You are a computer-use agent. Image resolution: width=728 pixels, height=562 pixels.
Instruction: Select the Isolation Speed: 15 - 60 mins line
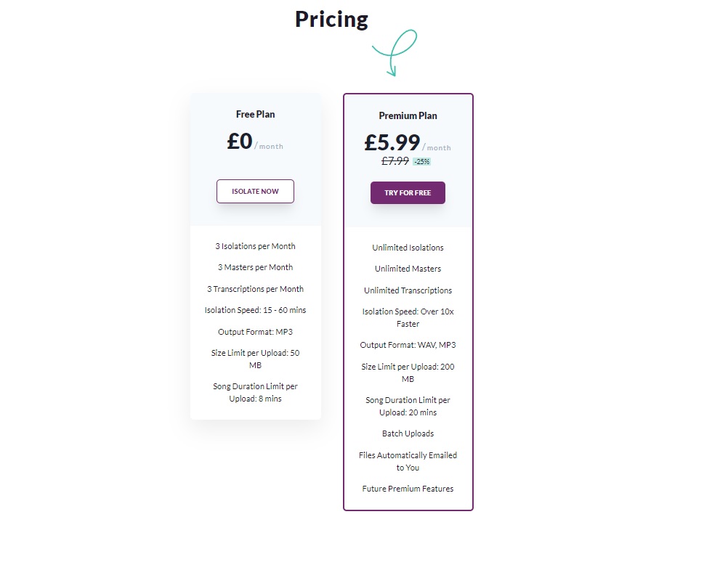(255, 310)
